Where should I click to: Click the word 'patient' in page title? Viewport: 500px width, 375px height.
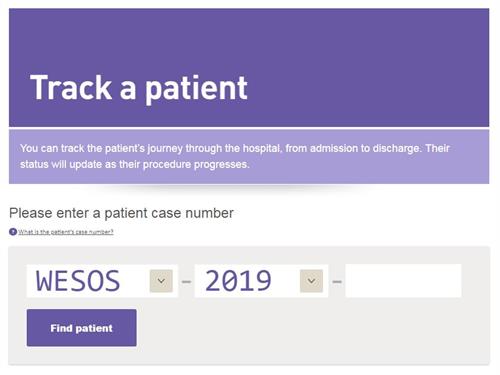(x=196, y=89)
